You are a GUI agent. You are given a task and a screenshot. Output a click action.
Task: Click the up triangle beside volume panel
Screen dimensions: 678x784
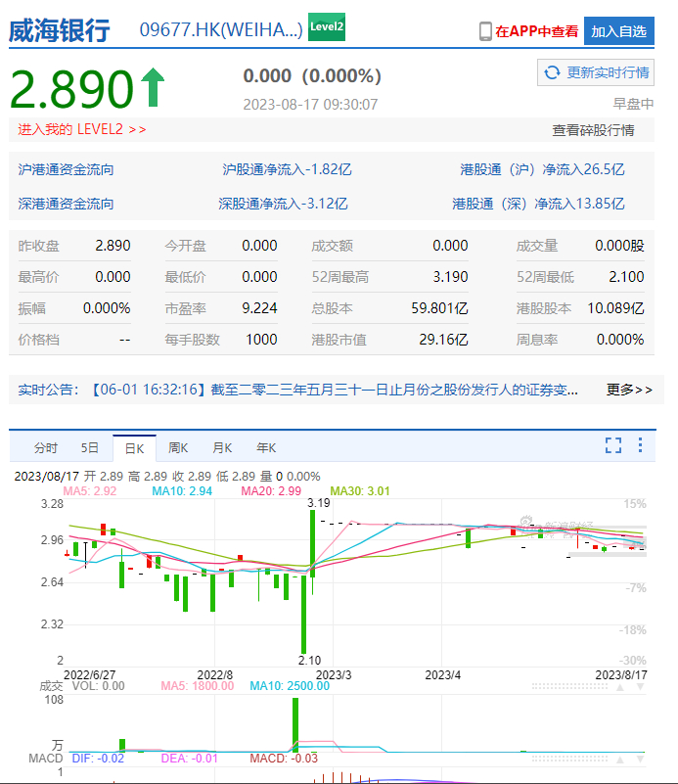coord(620,687)
